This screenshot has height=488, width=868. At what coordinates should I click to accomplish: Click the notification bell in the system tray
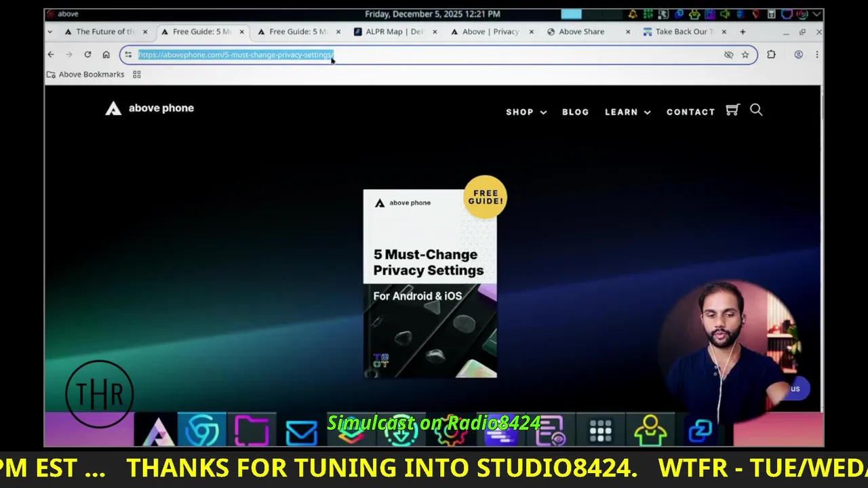(633, 14)
